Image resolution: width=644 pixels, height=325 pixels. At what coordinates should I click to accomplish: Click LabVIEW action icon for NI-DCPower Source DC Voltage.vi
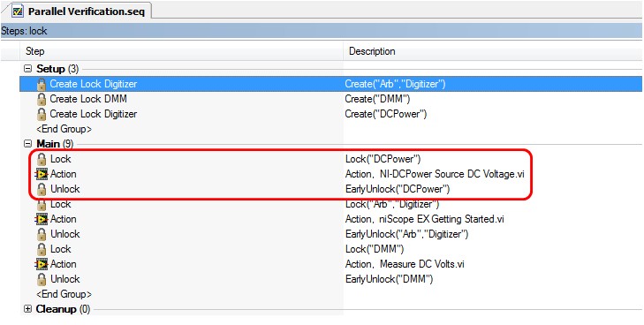(42, 174)
